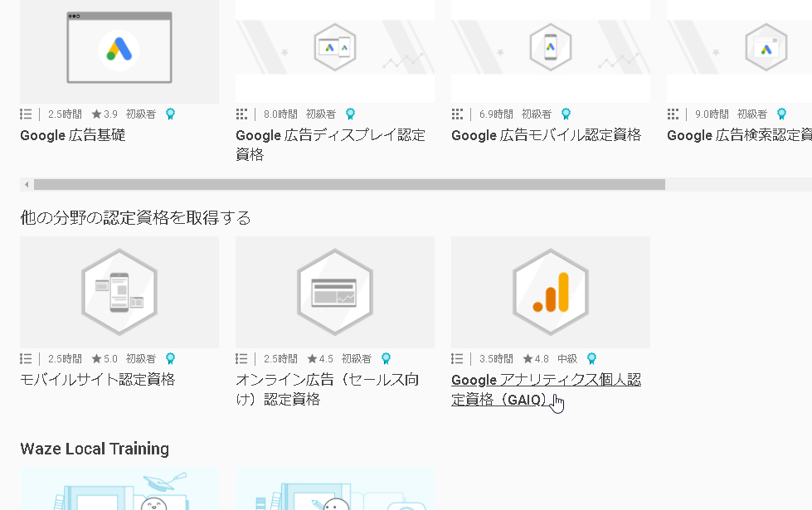Open the Google アナリティクス個人認定資格（GAIQ）link

[x=545, y=390]
